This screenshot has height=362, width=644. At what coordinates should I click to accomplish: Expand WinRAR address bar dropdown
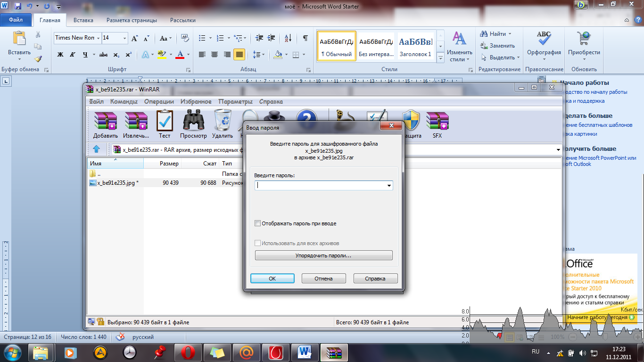coord(559,150)
